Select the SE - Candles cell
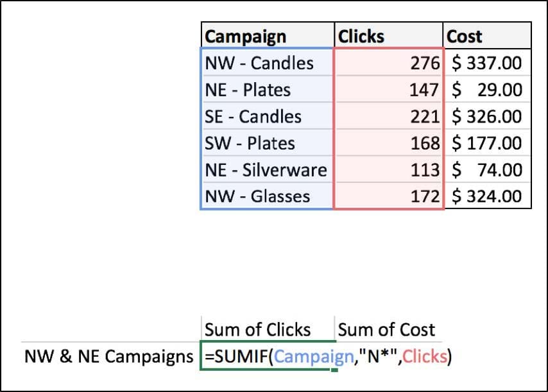548x392 pixels. click(268, 116)
